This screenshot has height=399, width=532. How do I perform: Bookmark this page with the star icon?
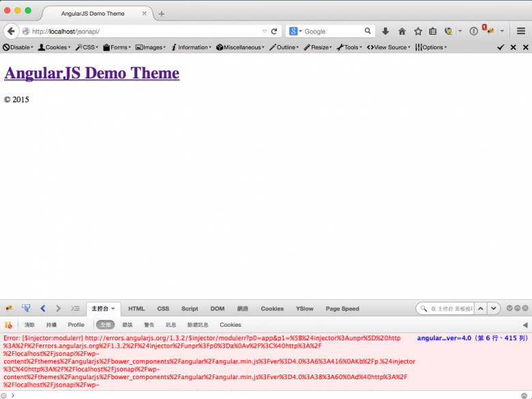(x=418, y=31)
